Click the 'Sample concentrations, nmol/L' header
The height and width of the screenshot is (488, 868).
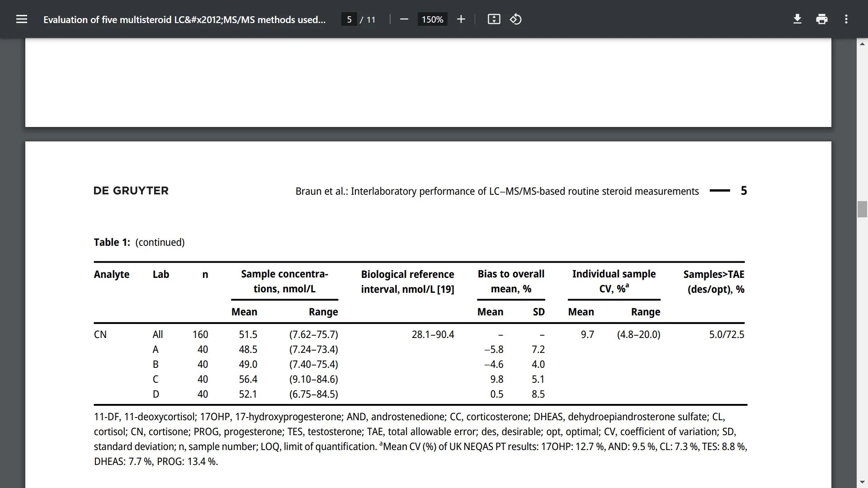pos(284,281)
